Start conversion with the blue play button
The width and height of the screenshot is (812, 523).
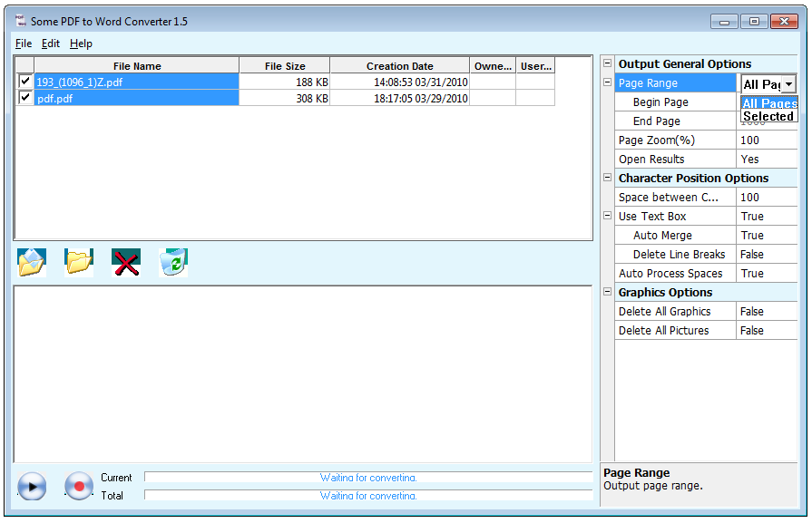(32, 486)
